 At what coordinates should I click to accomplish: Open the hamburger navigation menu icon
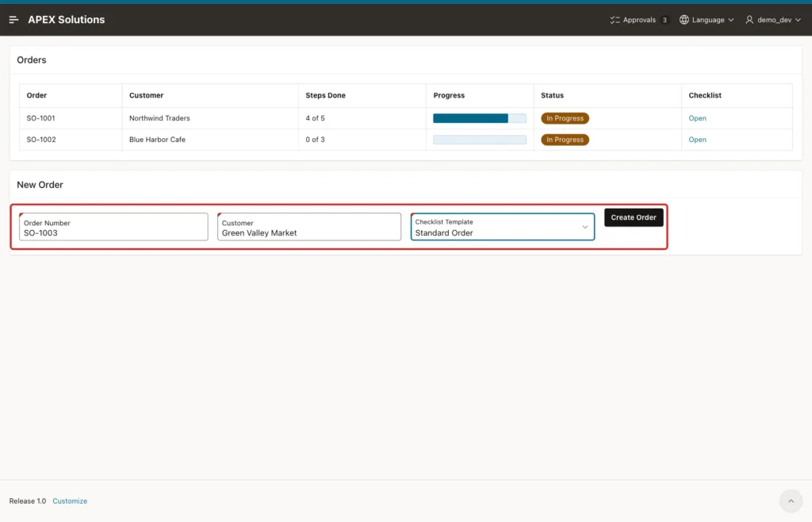[14, 20]
